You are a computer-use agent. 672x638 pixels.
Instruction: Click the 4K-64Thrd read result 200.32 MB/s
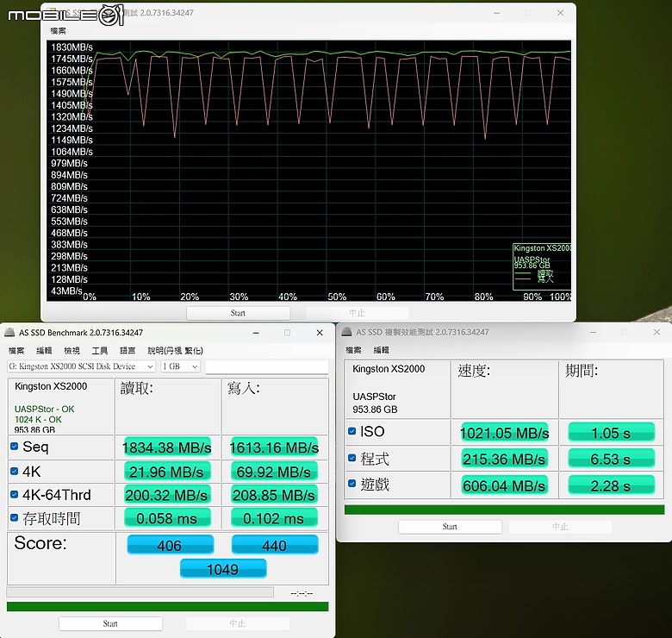[x=167, y=495]
